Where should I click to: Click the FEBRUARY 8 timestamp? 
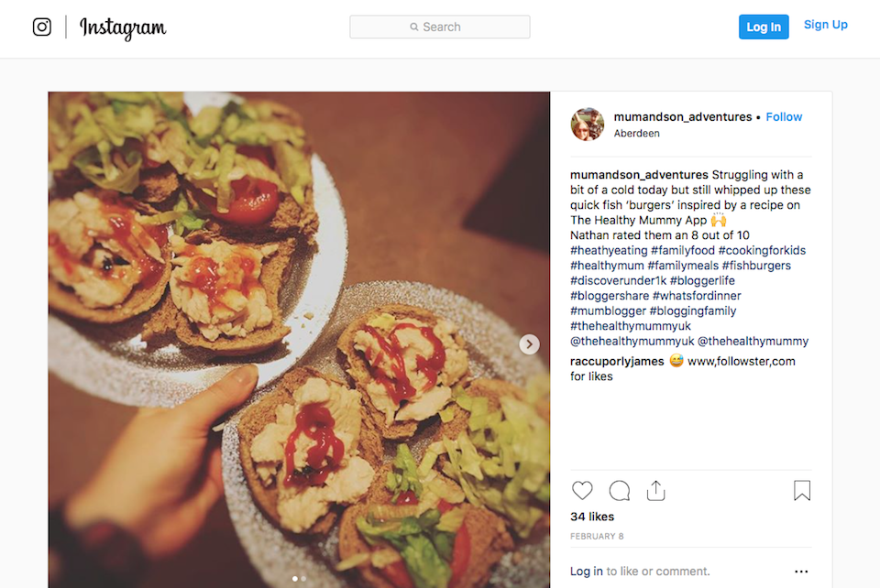597,536
